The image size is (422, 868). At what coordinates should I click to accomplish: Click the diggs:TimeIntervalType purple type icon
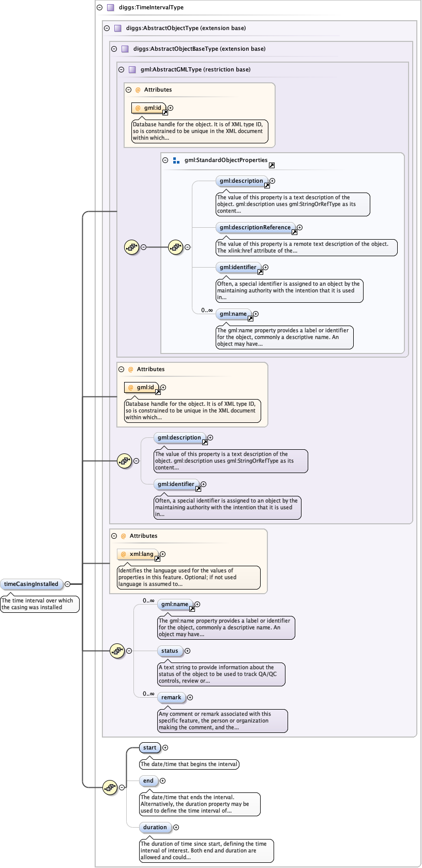(110, 8)
